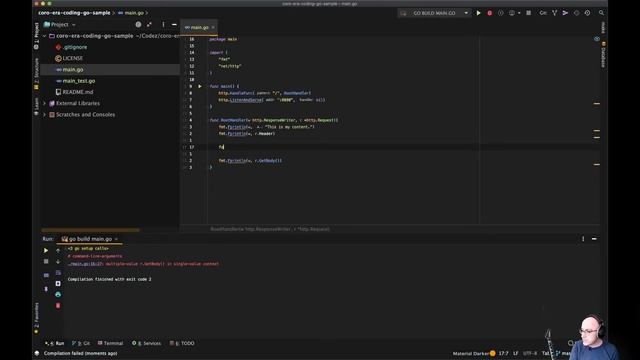Open the Terminal tool window
The width and height of the screenshot is (640, 360).
pyautogui.click(x=110, y=343)
